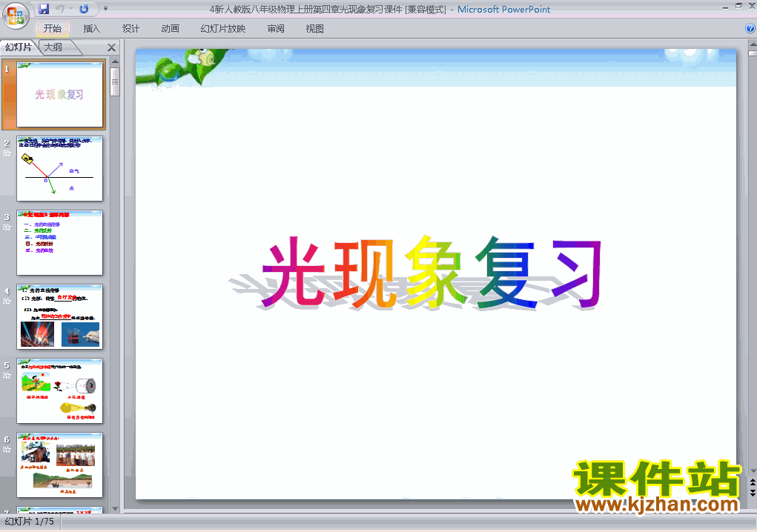Click the 幻灯片 1/75 status bar indicator

click(30, 522)
